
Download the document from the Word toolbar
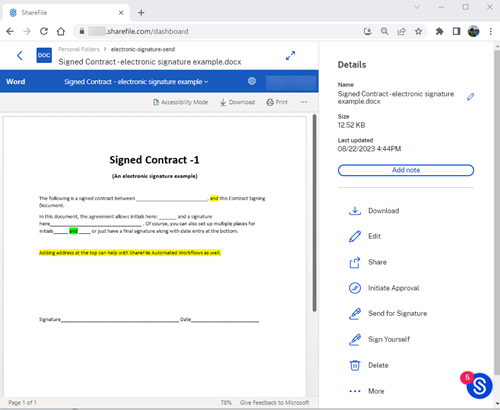tap(237, 102)
